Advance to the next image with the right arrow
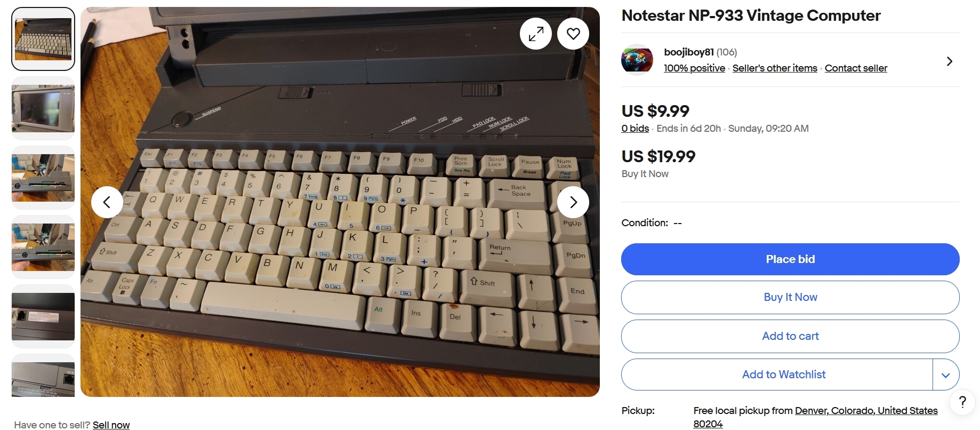The width and height of the screenshot is (980, 430). click(x=573, y=202)
